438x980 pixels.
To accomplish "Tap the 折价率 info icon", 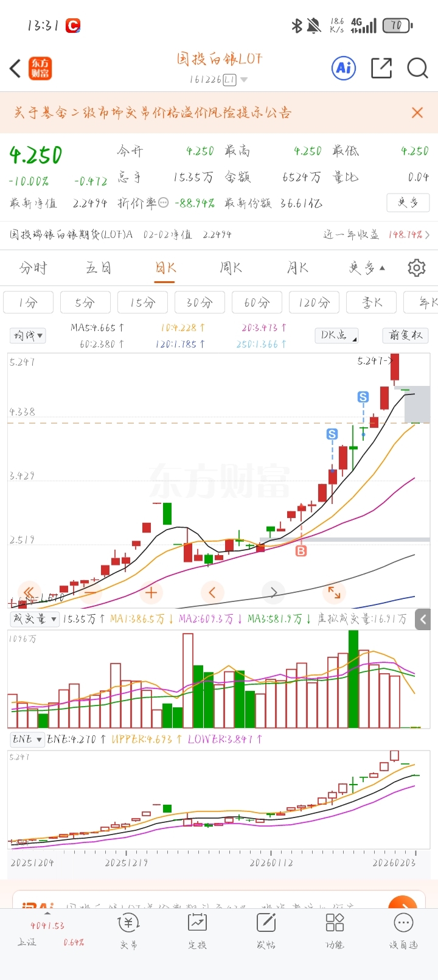I will tap(163, 203).
